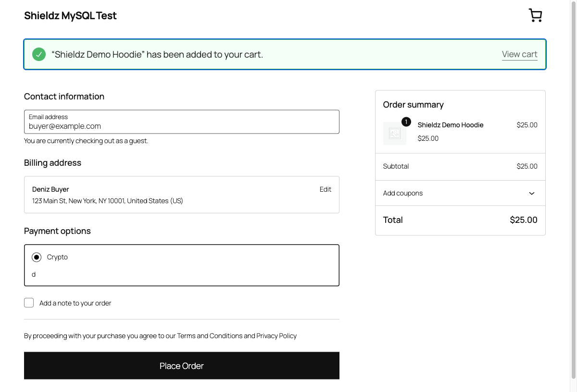This screenshot has height=392, width=577.
Task: Click the Billing address heading
Action: tap(52, 163)
